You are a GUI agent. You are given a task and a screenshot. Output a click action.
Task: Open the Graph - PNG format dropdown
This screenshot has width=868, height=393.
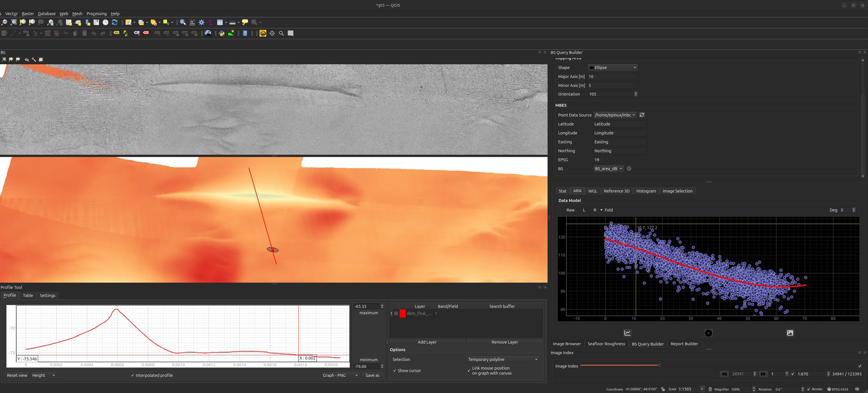pyautogui.click(x=340, y=375)
